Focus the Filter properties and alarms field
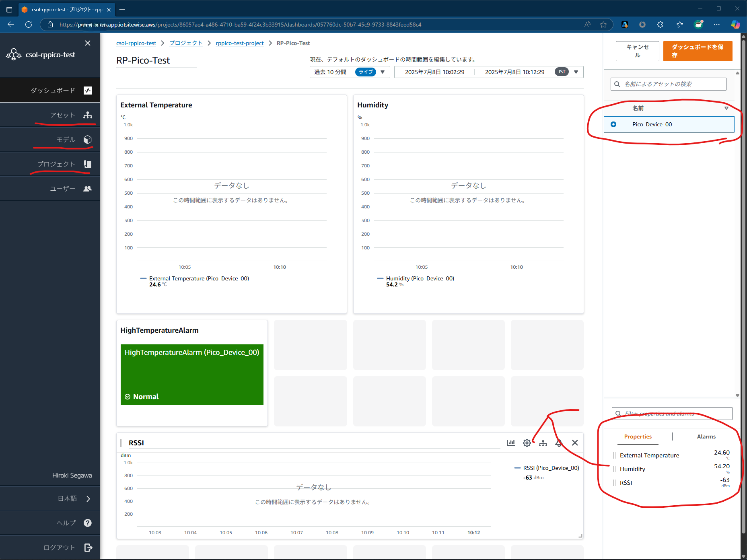747x560 pixels. (x=672, y=414)
